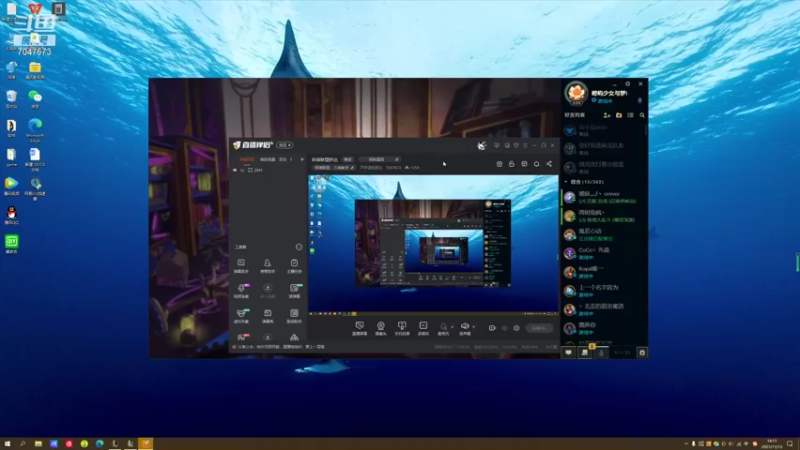Click the taskbar search magnifier
Screen dimensions: 800x450
pos(22,444)
